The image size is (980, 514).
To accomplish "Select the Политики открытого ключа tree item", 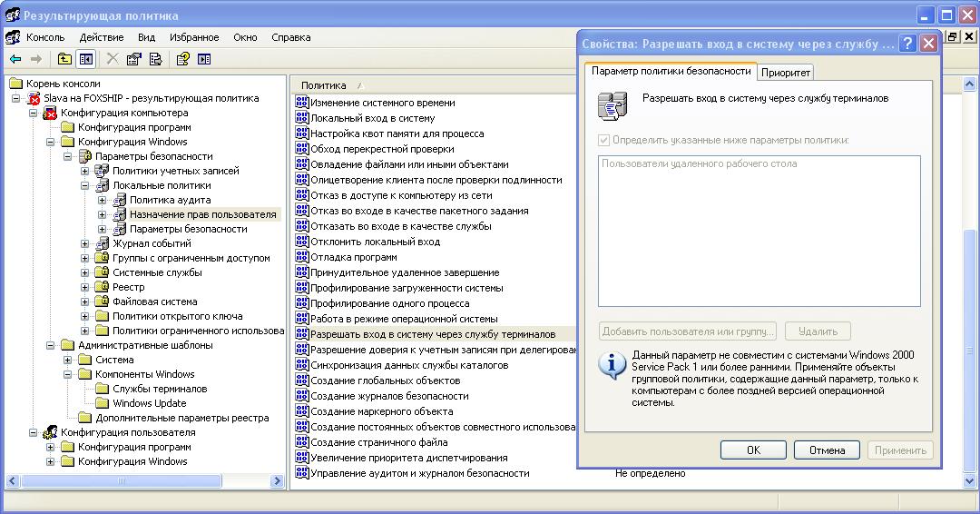I will tap(178, 316).
